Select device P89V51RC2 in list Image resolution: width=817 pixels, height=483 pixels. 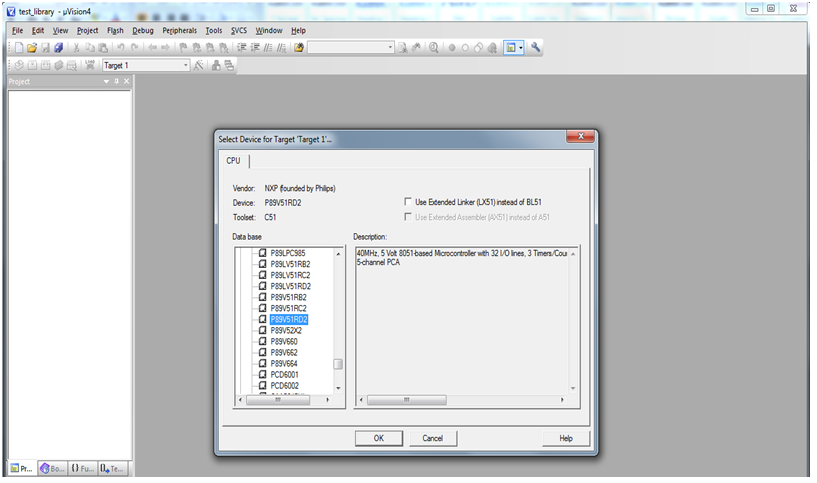[x=289, y=308]
